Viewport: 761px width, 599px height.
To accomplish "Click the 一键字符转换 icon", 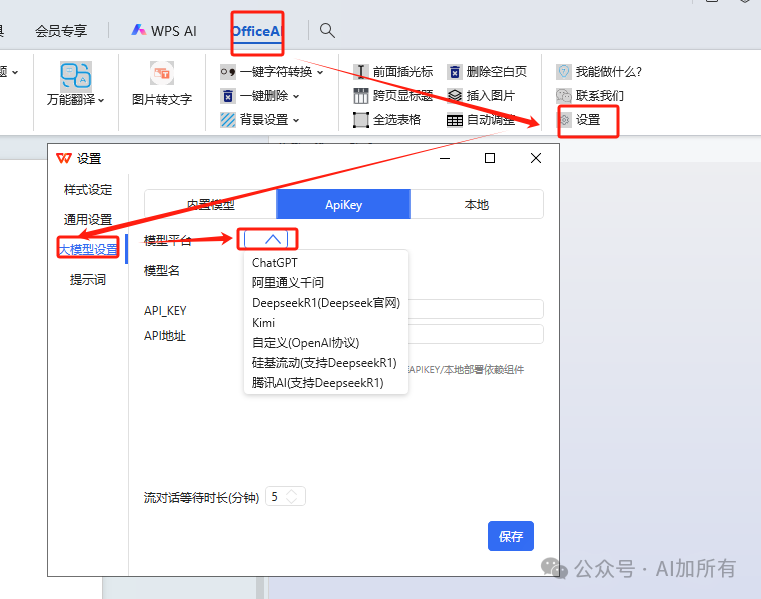I will point(228,72).
